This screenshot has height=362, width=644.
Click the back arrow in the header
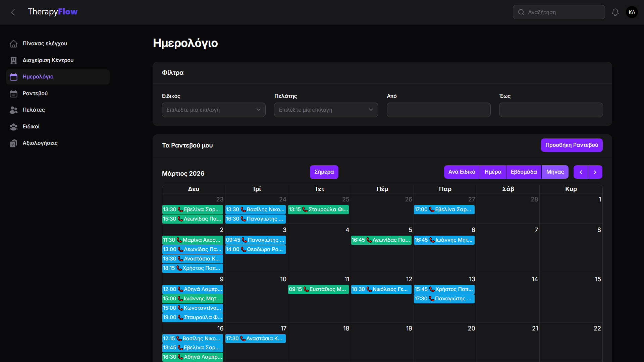tap(13, 12)
